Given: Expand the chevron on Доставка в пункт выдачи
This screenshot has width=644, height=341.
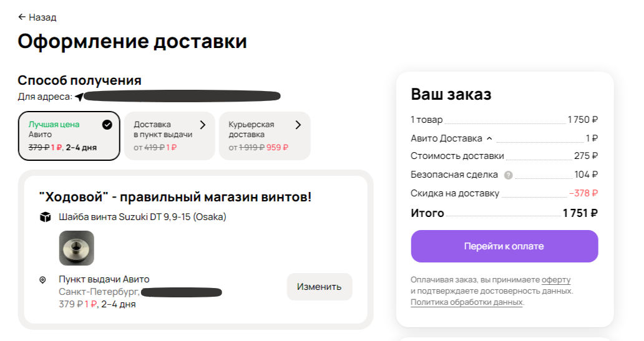Looking at the screenshot, I should [x=202, y=125].
